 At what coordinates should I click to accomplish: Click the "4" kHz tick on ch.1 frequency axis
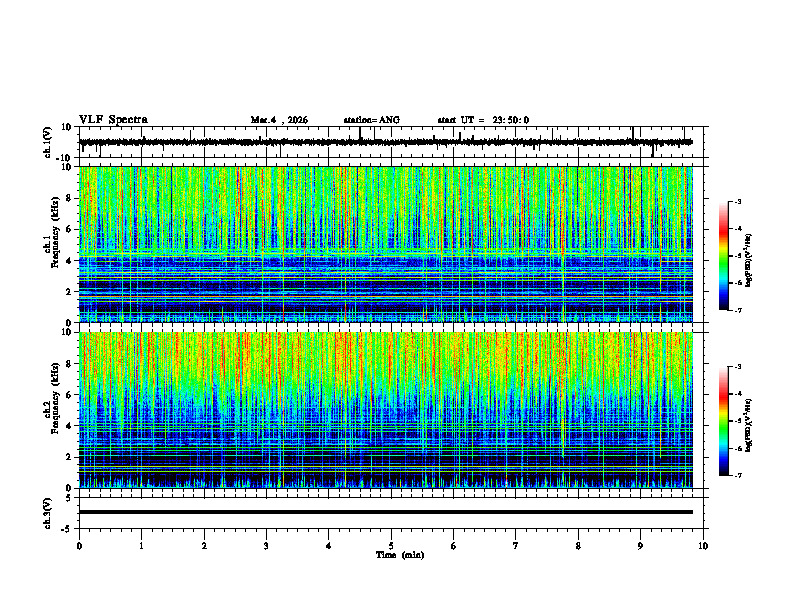pos(69,261)
